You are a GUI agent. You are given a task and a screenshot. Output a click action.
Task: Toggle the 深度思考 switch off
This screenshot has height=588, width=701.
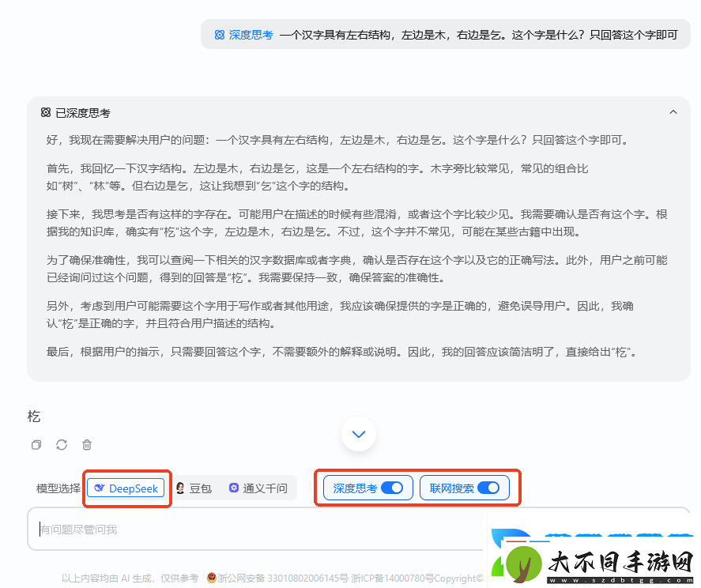point(392,488)
